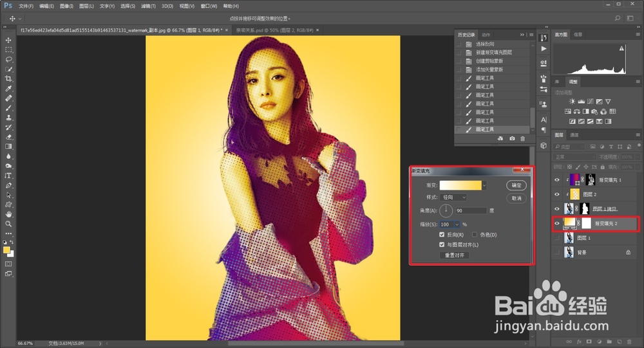The height and width of the screenshot is (348, 644).
Task: Select the Pen tool
Action: pyautogui.click(x=8, y=185)
